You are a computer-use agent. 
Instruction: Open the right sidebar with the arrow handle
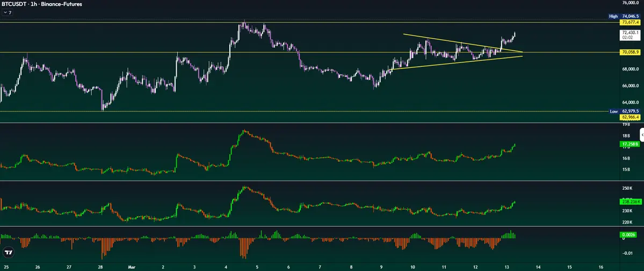pos(641,135)
